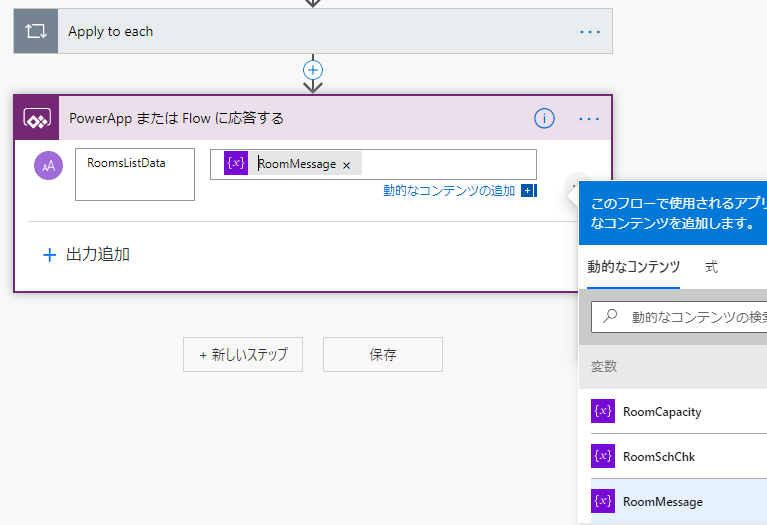This screenshot has width=767, height=525.
Task: Click the 新しいステップ button
Action: (x=243, y=354)
